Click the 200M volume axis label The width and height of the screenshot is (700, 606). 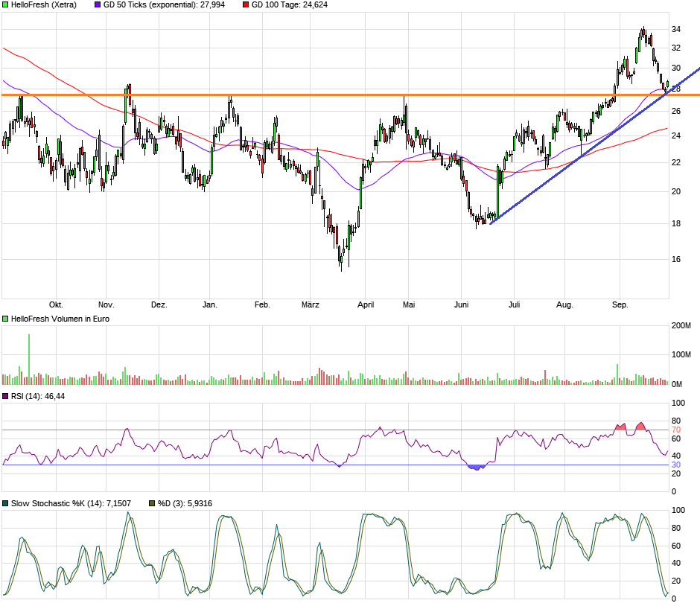click(x=681, y=326)
